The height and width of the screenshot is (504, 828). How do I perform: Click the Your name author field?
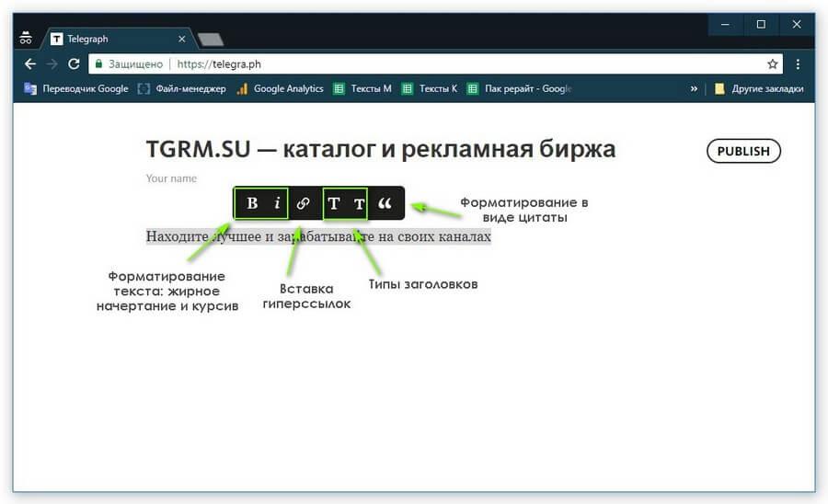point(172,178)
